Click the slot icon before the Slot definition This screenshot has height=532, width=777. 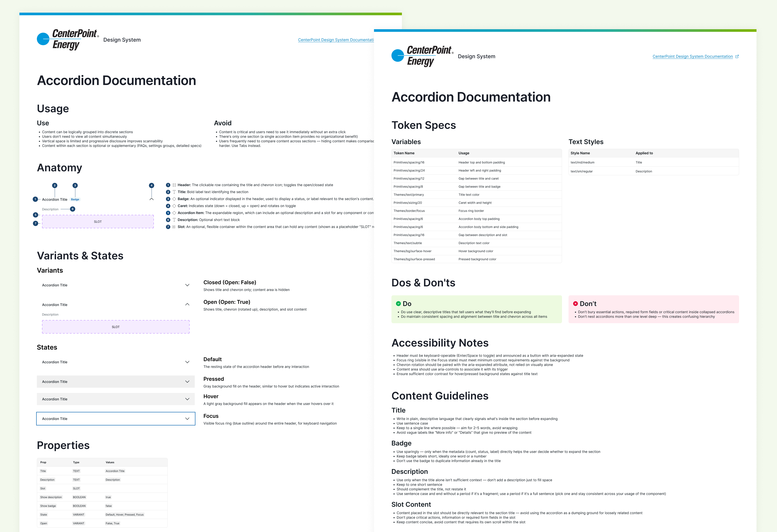pos(174,227)
